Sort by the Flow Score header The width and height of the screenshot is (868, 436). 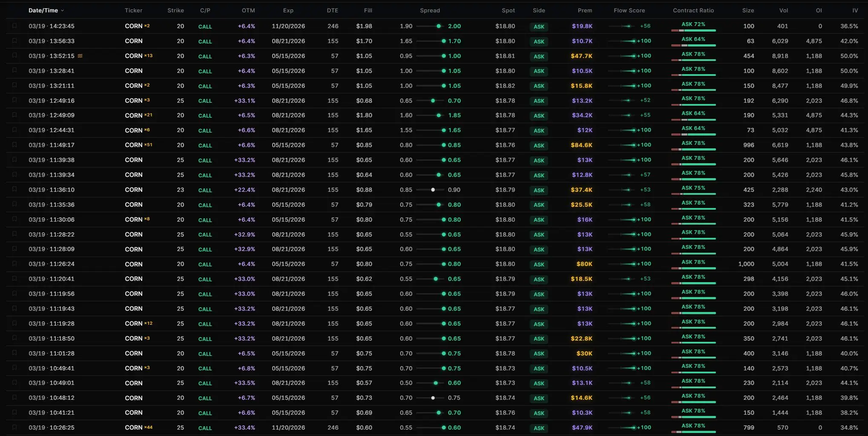point(629,10)
